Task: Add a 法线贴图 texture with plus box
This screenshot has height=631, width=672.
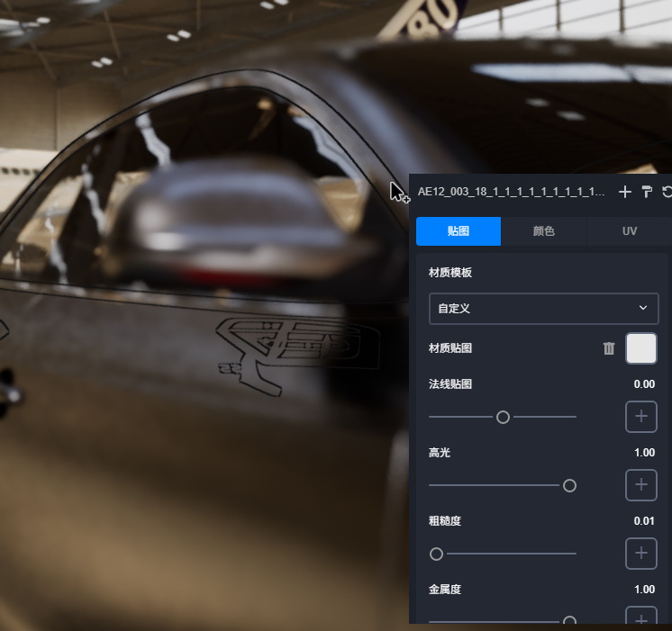Action: pos(641,417)
